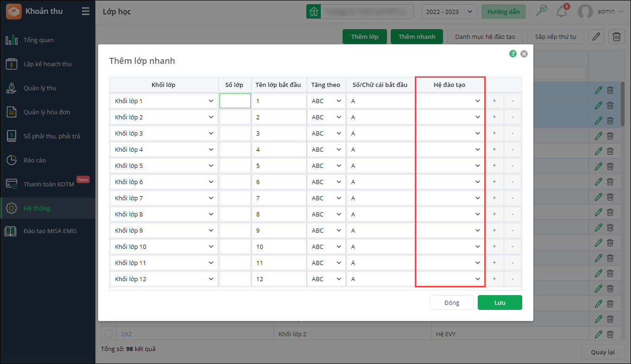Click the plus button on Khối lớp 9 row
This screenshot has height=364, width=631.
pyautogui.click(x=494, y=230)
